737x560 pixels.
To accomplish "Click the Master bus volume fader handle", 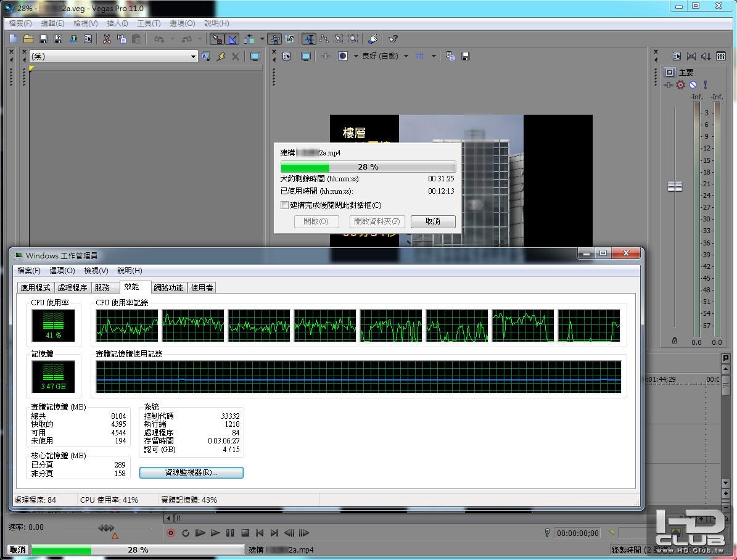I will coord(675,187).
